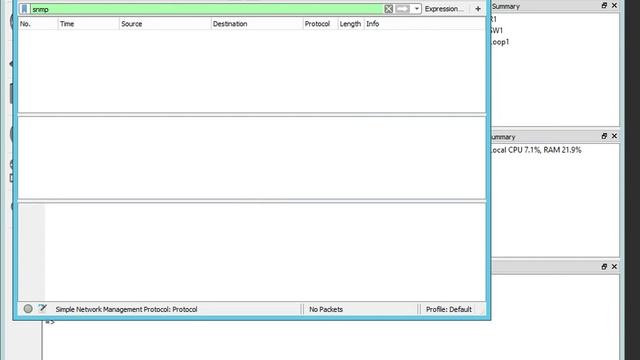The height and width of the screenshot is (360, 640).
Task: Undock the middle Summary panel
Action: click(604, 136)
